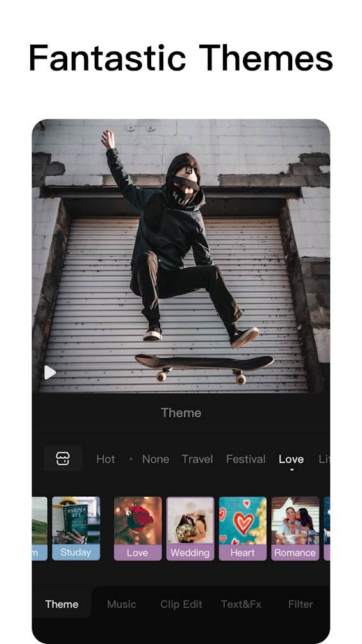The width and height of the screenshot is (362, 644).
Task: Tap the partially visible Li category
Action: click(324, 459)
